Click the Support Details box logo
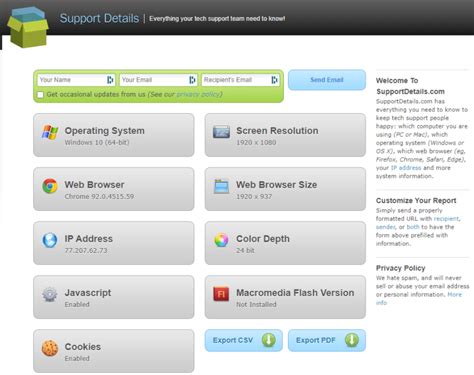Screen dimensions: 474x375 tap(28, 27)
